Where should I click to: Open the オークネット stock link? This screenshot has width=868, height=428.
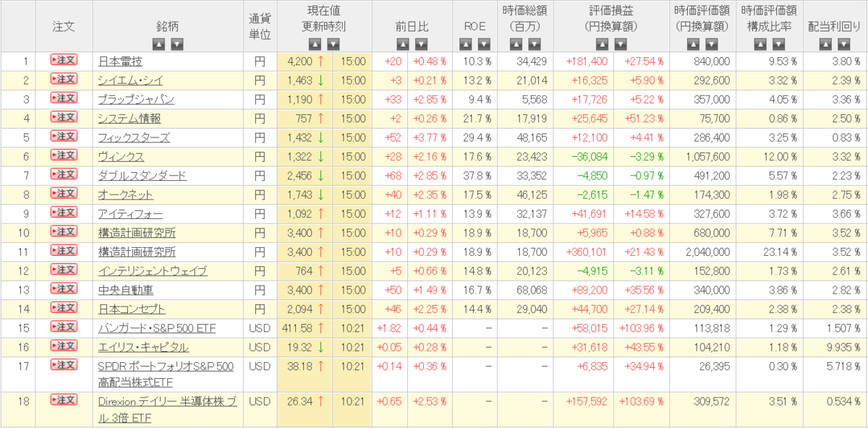126,194
